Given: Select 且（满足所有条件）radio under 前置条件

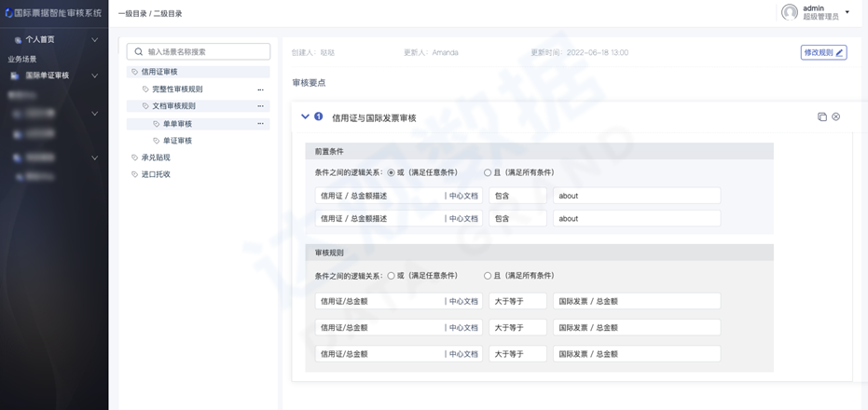Looking at the screenshot, I should click(488, 172).
